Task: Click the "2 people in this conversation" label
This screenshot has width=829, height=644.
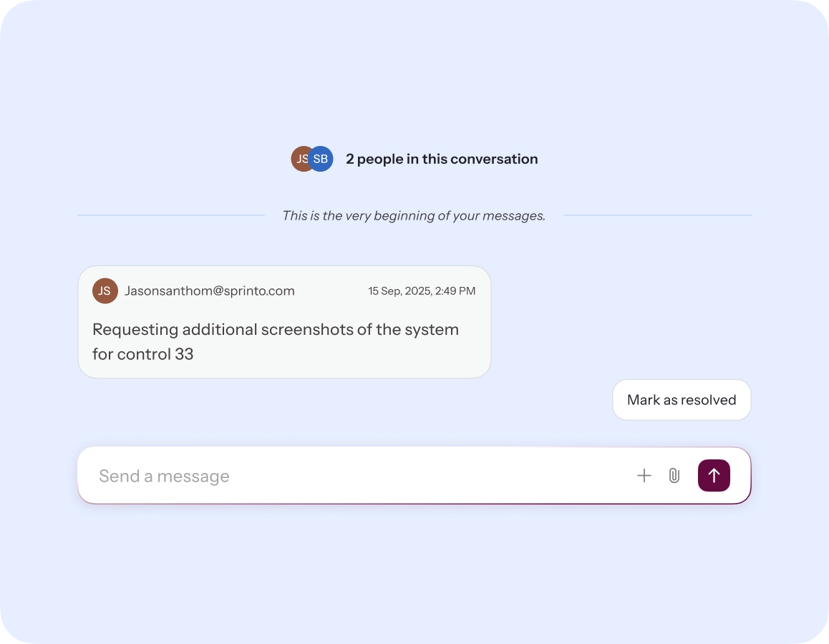Action: point(442,159)
